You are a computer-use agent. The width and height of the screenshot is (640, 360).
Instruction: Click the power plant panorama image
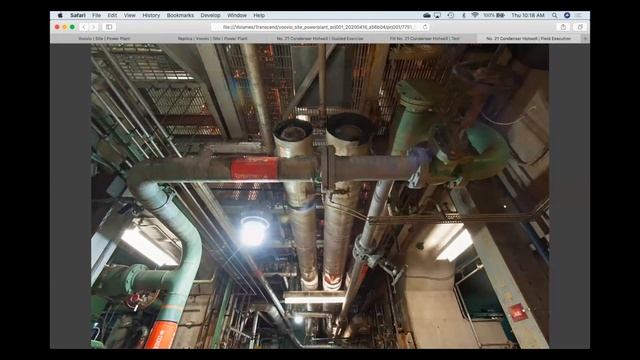[x=320, y=196]
